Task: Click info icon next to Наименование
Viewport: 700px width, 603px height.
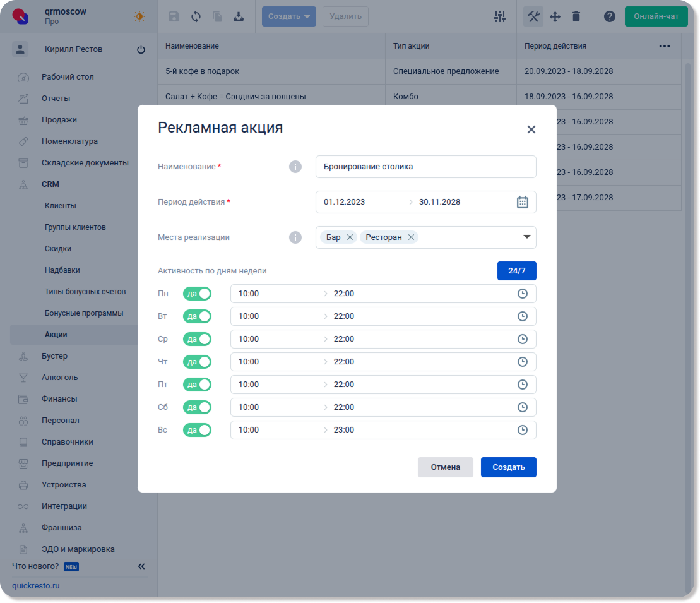Action: [295, 167]
